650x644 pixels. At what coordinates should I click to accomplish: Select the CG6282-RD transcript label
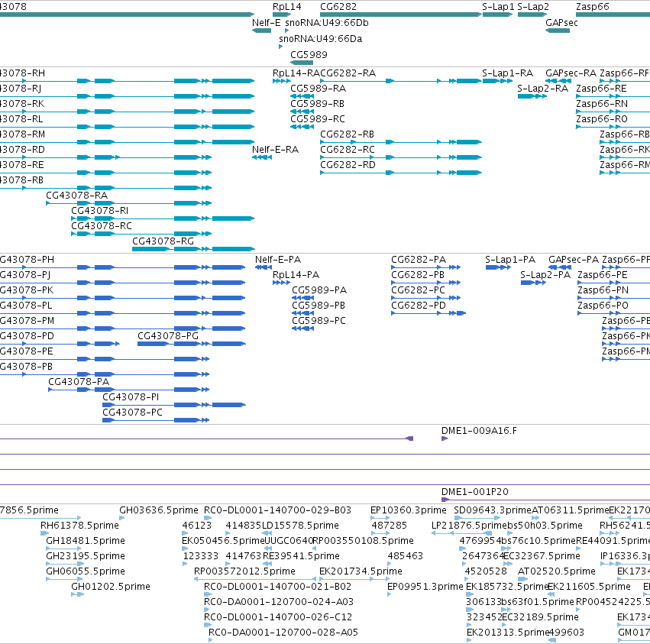tap(348, 165)
